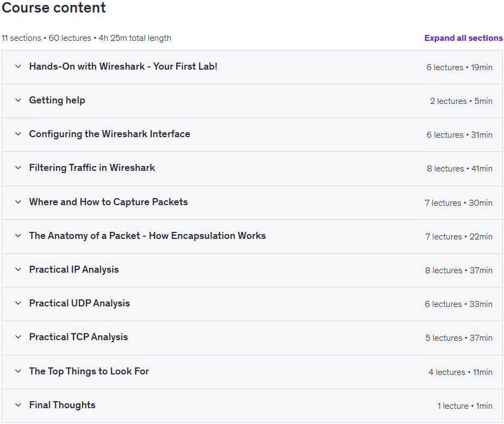The width and height of the screenshot is (504, 424).
Task: Open the Practical TCP Analysis chevron
Action: coord(18,337)
